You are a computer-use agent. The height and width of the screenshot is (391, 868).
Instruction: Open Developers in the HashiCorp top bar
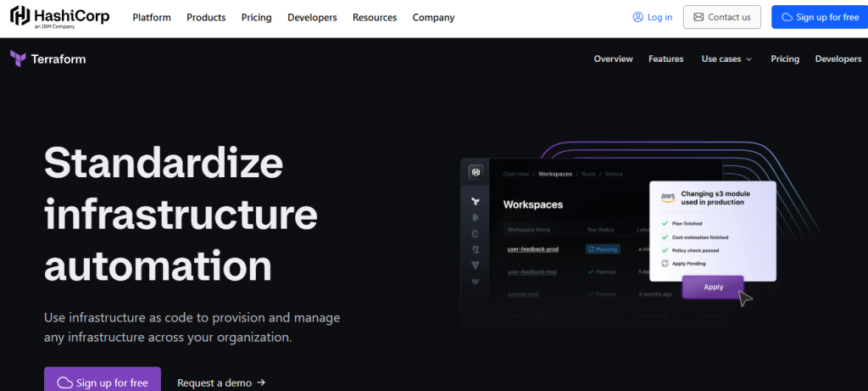point(312,17)
